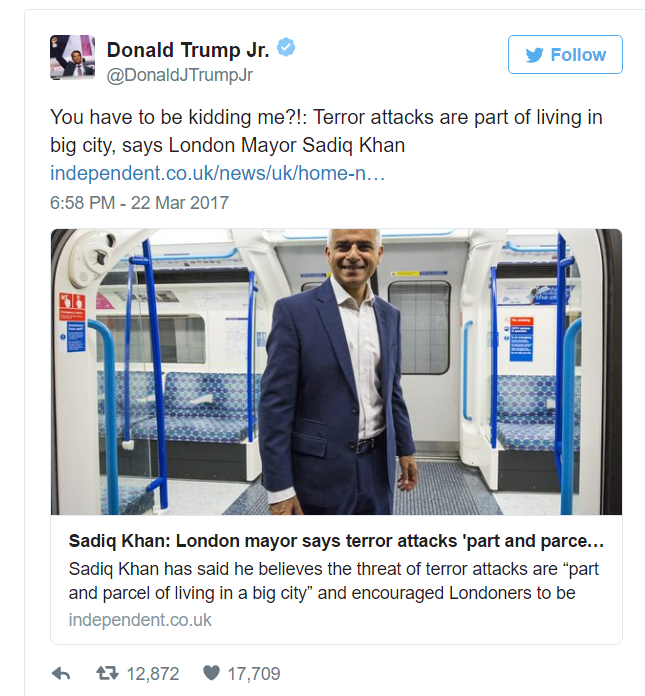Click the Twitter bird icon in Follow
Image resolution: width=645 pixels, height=696 pixels.
pos(534,55)
